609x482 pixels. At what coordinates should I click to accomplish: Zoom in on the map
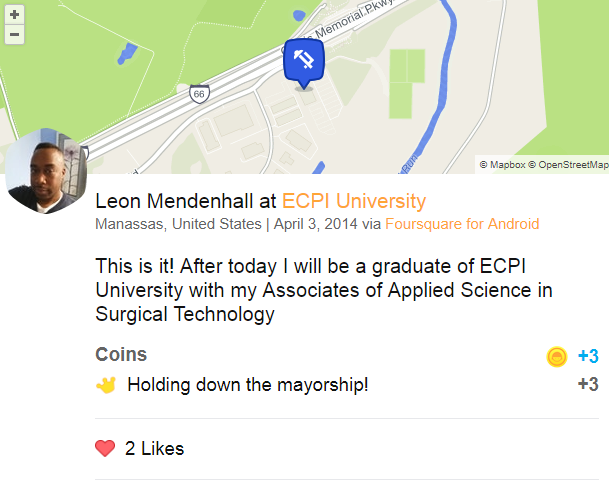point(14,15)
